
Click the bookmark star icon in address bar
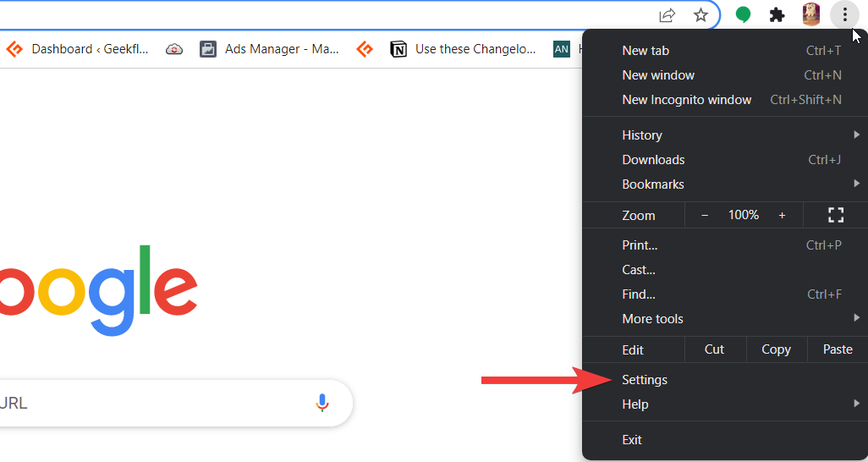tap(700, 14)
